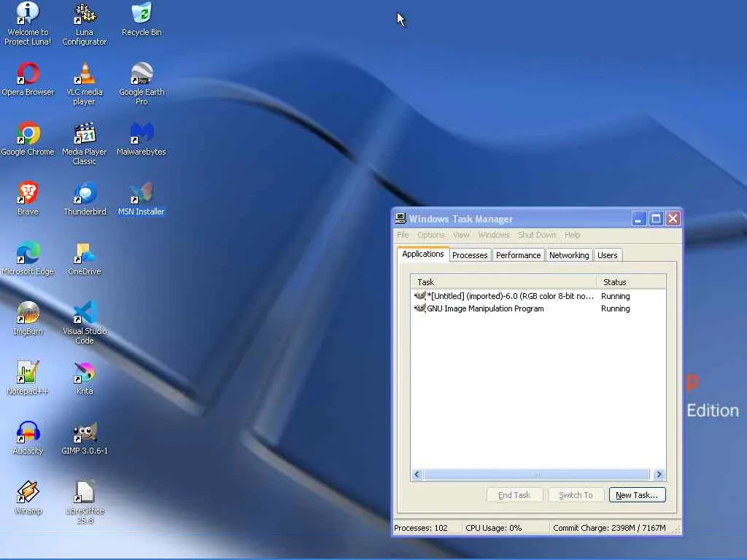Click the New Task... button

click(637, 495)
